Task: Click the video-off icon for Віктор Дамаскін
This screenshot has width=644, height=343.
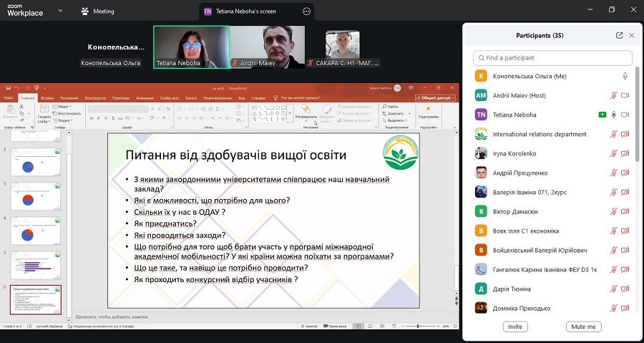Action: 625,211
